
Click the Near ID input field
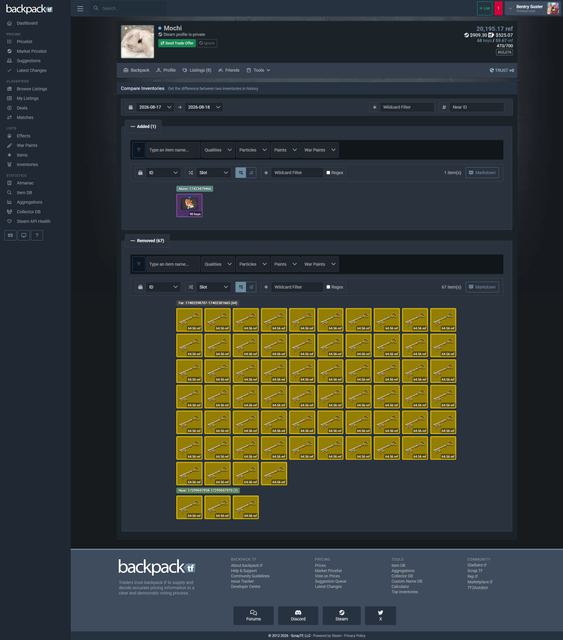(476, 107)
